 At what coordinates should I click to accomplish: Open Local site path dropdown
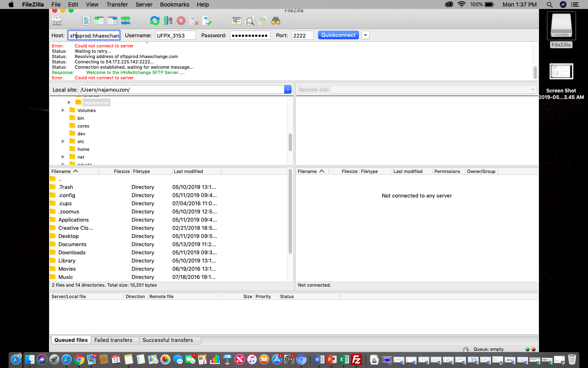[x=288, y=90]
